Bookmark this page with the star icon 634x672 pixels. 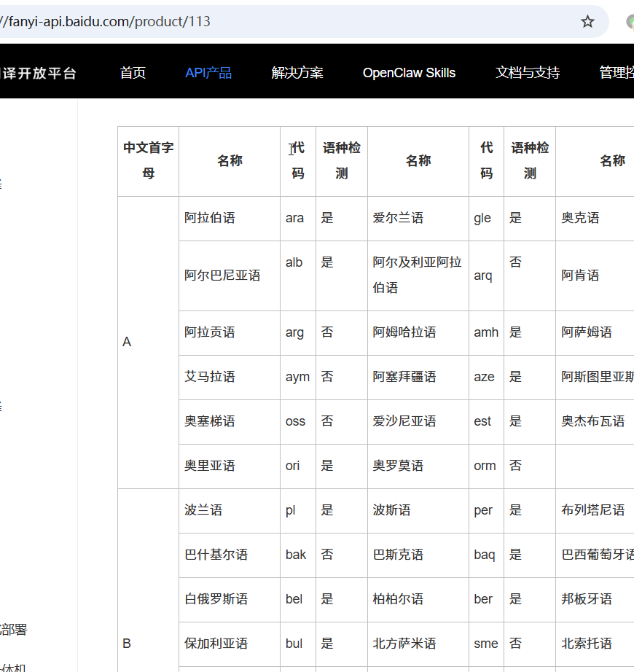(x=587, y=21)
